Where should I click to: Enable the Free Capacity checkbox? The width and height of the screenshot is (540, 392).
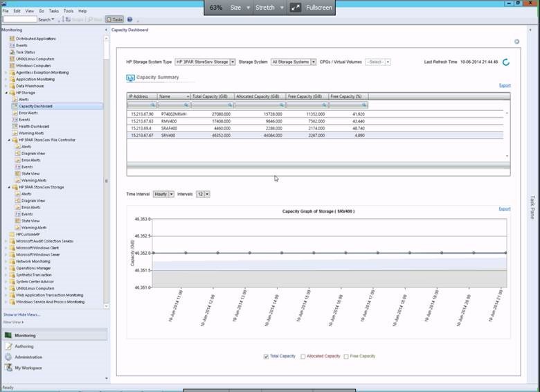pyautogui.click(x=345, y=357)
